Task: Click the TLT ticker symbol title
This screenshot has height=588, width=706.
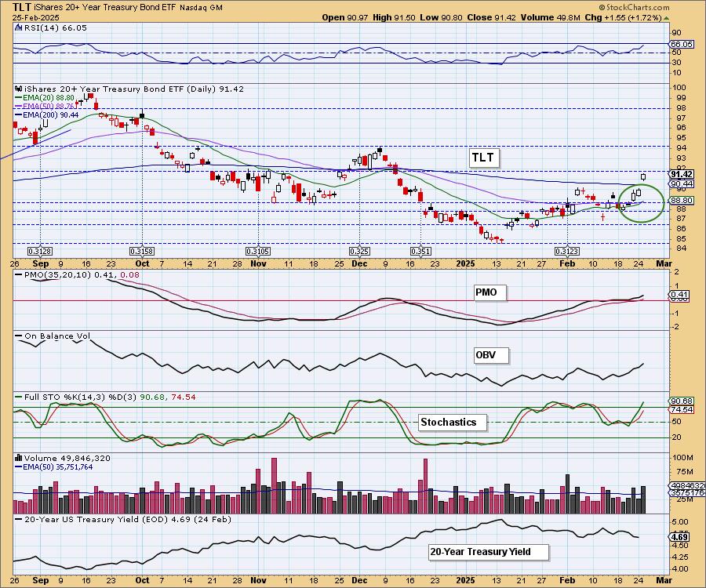Action: [x=23, y=7]
